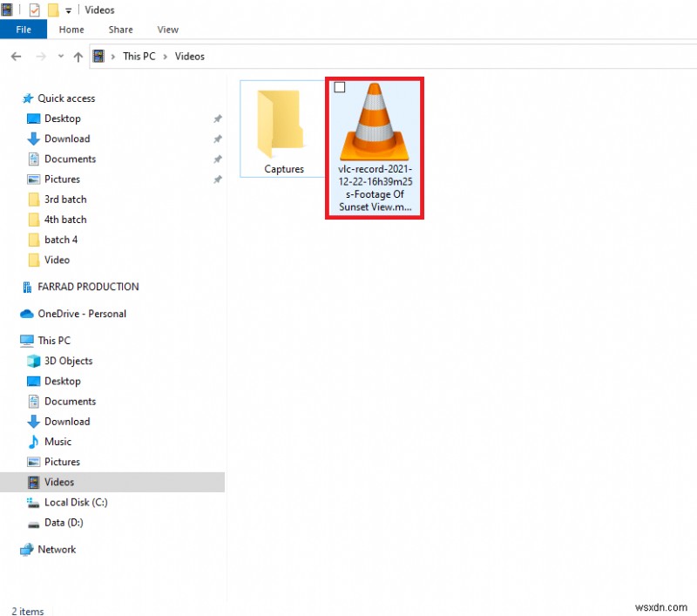Click the pin icon next to pinned Download
This screenshot has width=697, height=616.
click(217, 139)
